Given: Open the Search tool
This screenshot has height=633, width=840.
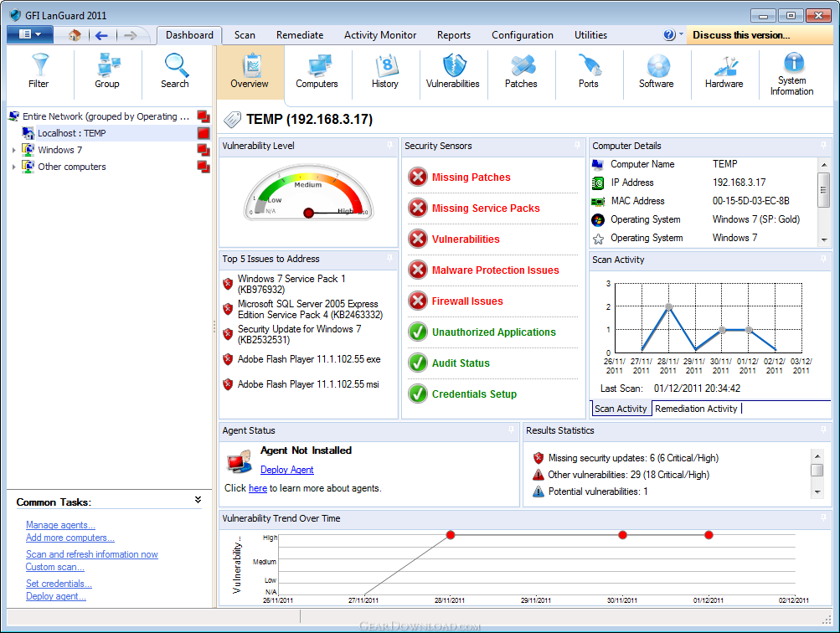Looking at the screenshot, I should click(175, 71).
